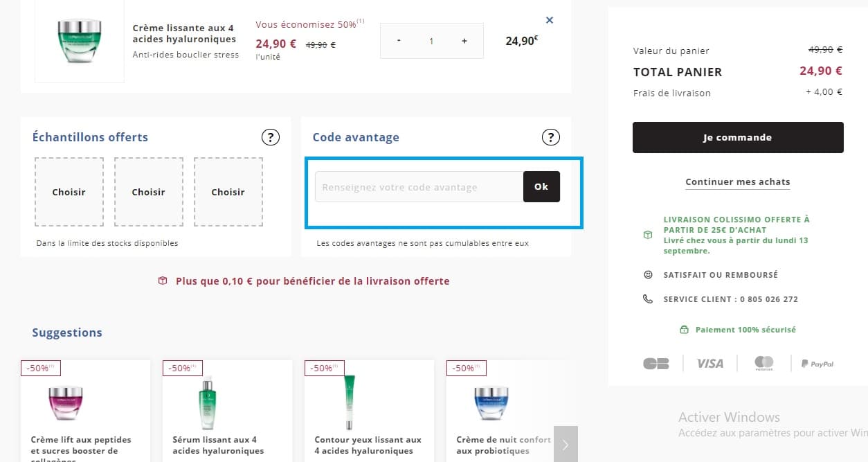This screenshot has height=462, width=868.
Task: Show next suggestions with the carousel arrow
Action: coord(566,444)
